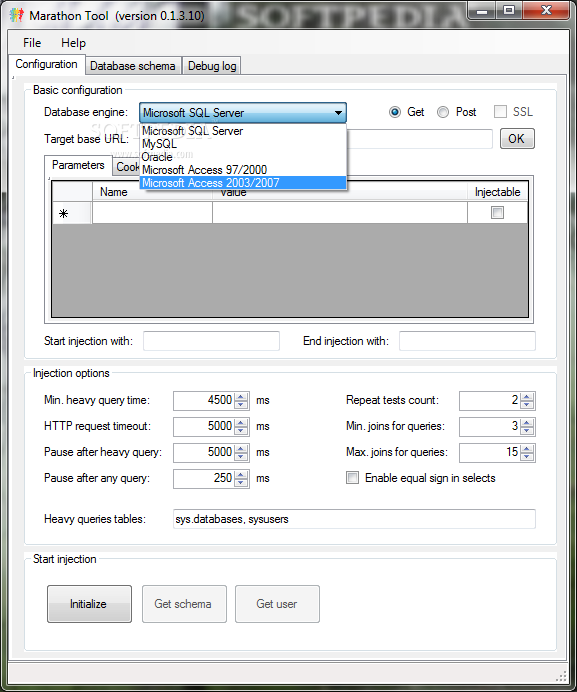Click the resize grip in status bar corner
This screenshot has width=577, height=692.
coord(561,676)
